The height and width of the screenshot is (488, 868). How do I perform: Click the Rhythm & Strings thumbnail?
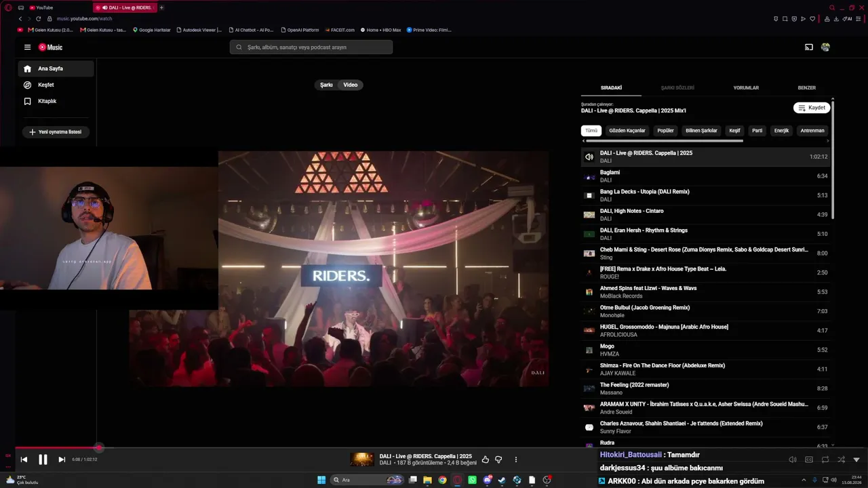[589, 234]
